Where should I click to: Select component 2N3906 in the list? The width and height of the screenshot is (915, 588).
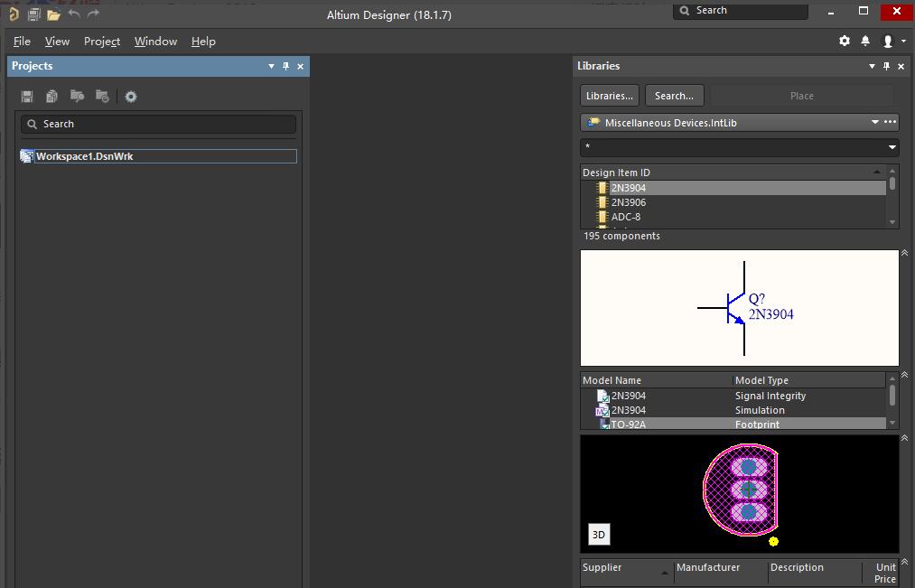[x=733, y=202]
